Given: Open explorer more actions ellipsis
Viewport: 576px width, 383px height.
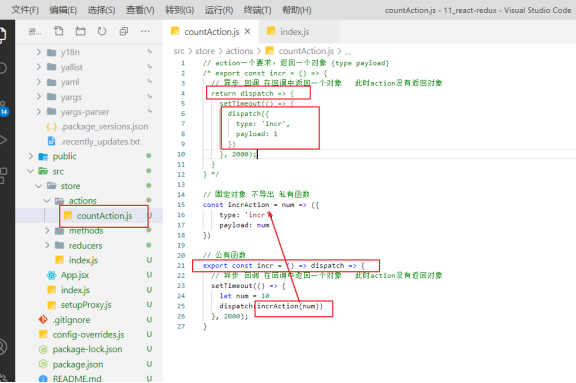Looking at the screenshot, I should [x=145, y=31].
